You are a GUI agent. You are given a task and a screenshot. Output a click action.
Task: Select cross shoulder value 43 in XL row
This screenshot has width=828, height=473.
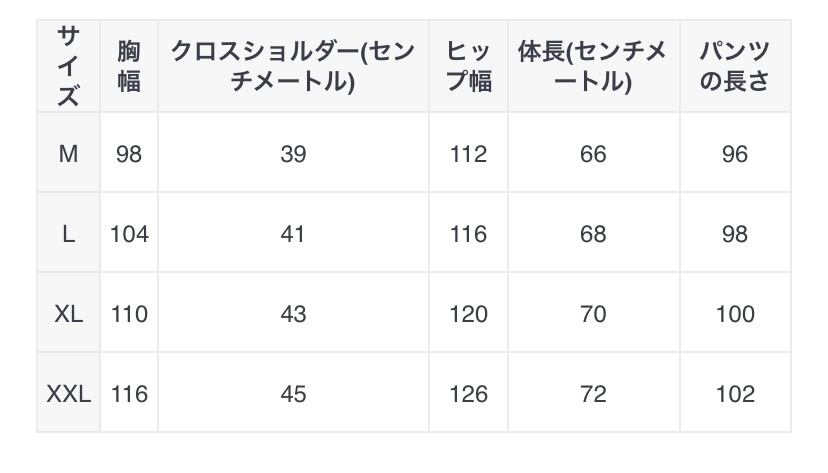tap(293, 314)
